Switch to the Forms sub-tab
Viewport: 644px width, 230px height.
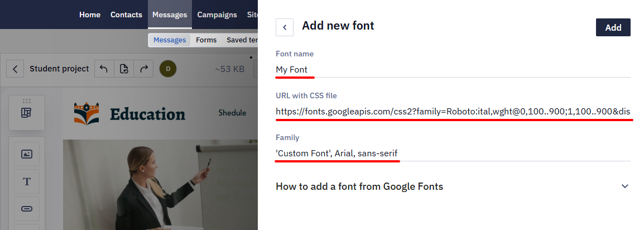(206, 40)
